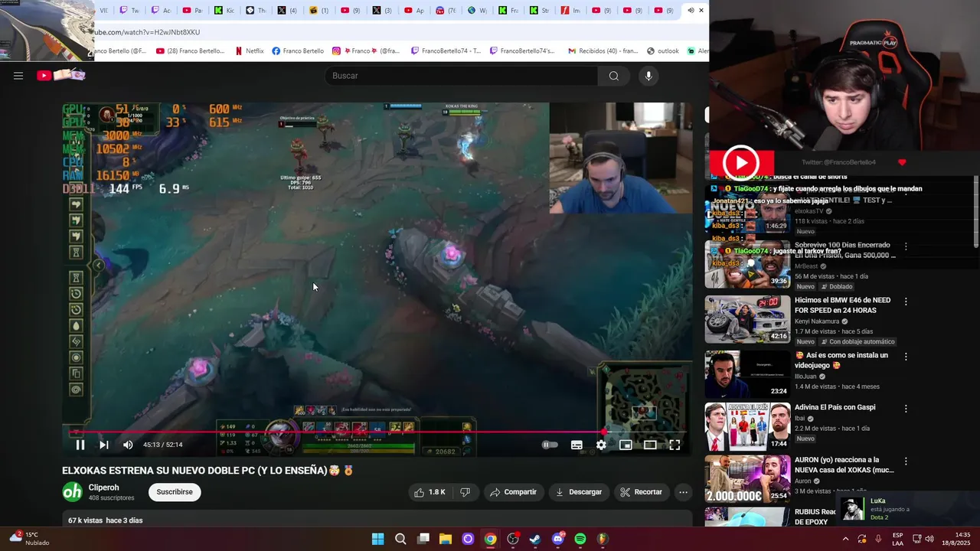Open the Cliperoh channel name link
Viewport: 980px width, 551px height.
coord(103,487)
